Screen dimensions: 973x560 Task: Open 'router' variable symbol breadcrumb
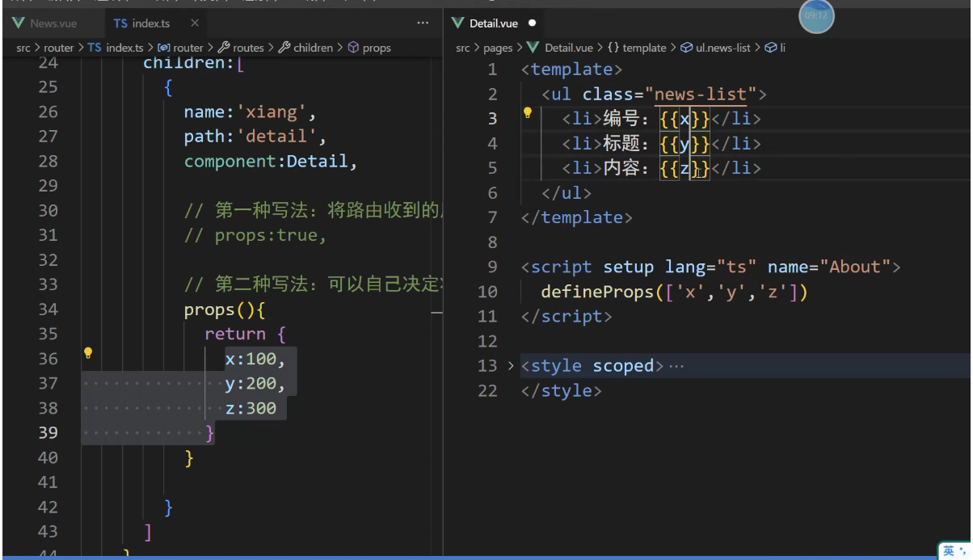click(187, 48)
